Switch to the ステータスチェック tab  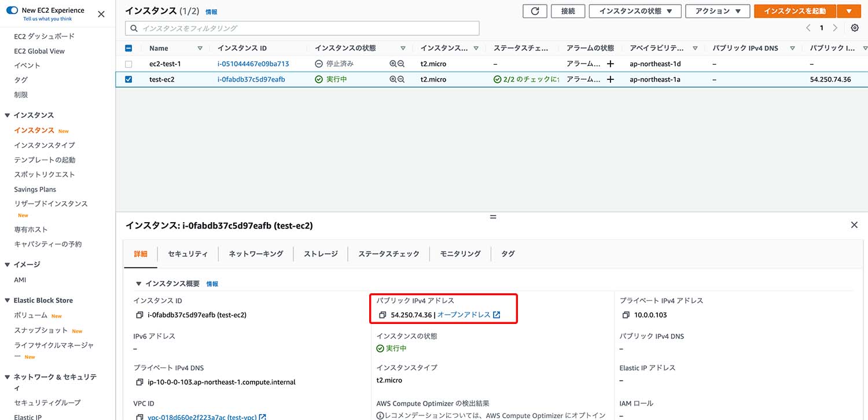388,253
